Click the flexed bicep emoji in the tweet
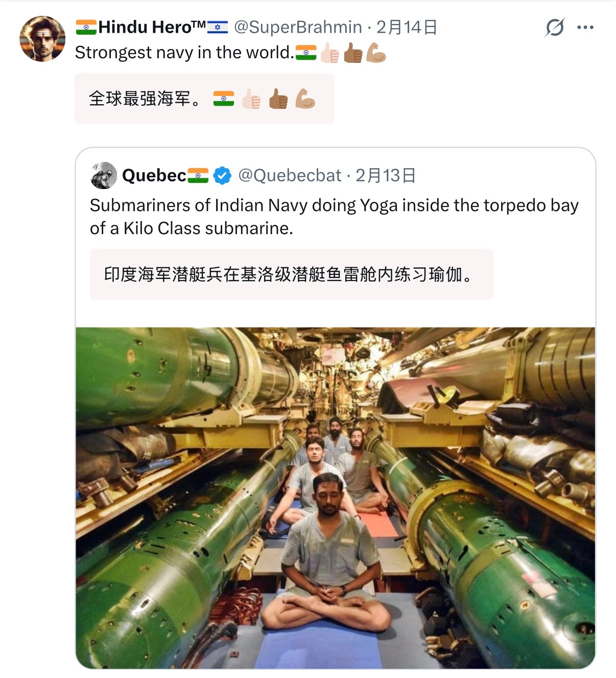Viewport: 616px width, 678px height. (376, 52)
